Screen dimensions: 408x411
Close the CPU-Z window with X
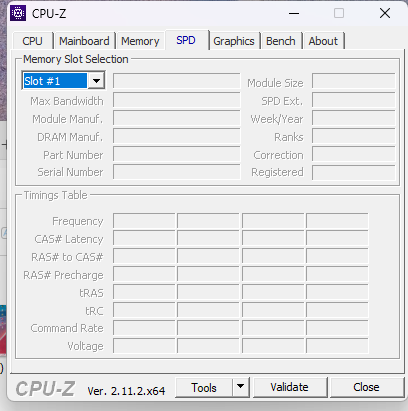(x=385, y=13)
